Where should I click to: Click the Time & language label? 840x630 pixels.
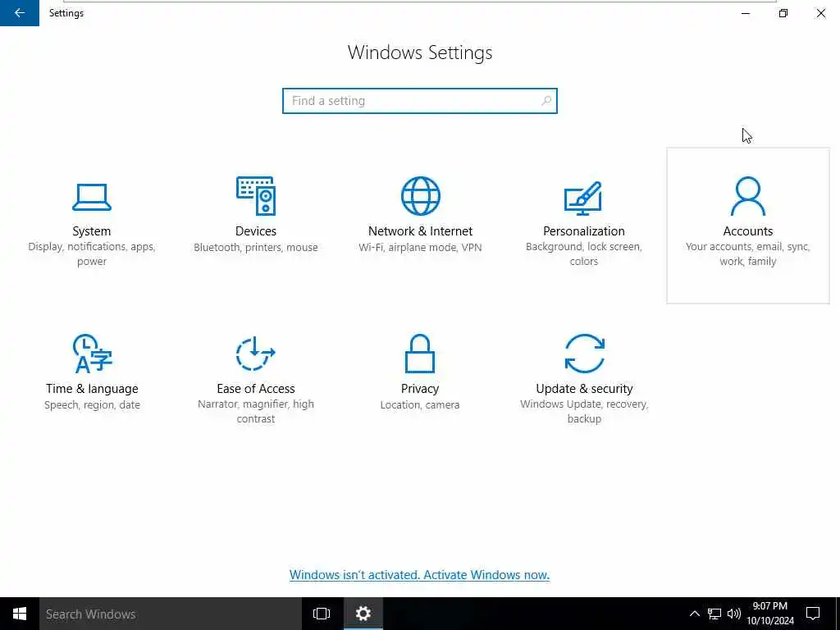point(92,388)
